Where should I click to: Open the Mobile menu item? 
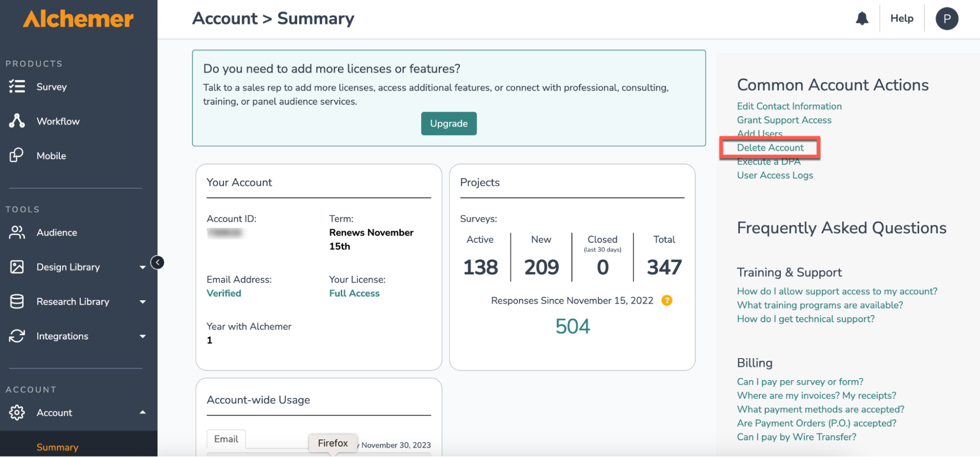(x=51, y=156)
